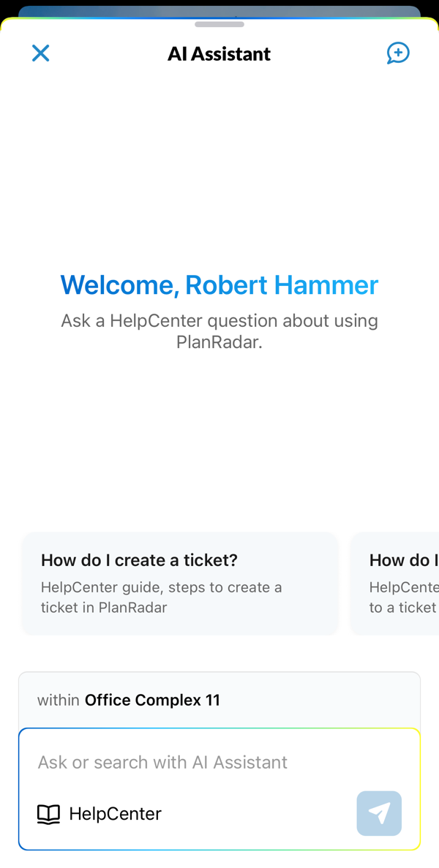This screenshot has height=868, width=439.
Task: Start a new chat via plus bubble icon
Action: [398, 53]
